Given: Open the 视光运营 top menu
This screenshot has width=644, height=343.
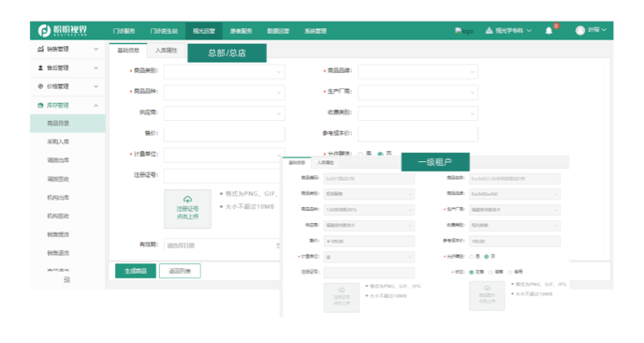Looking at the screenshot, I should click(204, 31).
